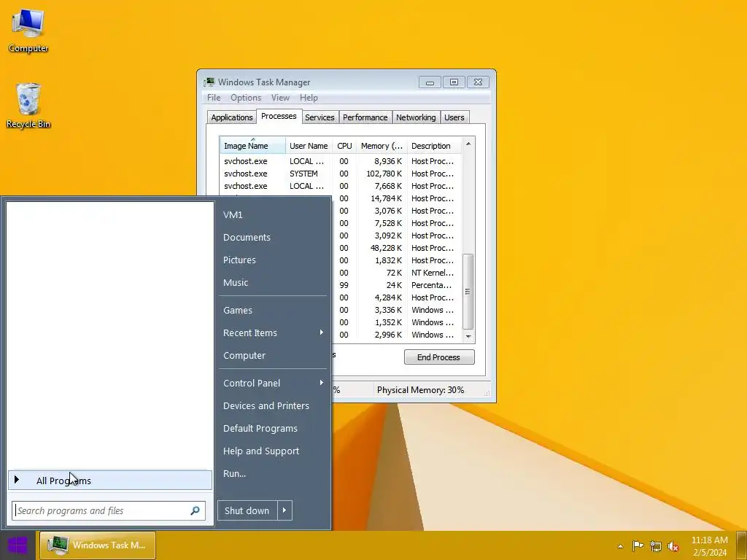Click the scroll down arrow in process list

coord(468,336)
